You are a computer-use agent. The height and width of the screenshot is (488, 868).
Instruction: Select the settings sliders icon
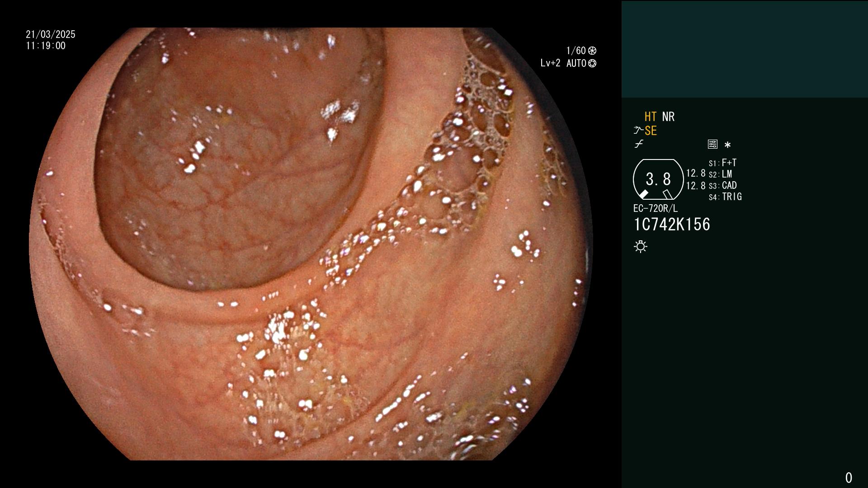pos(712,144)
